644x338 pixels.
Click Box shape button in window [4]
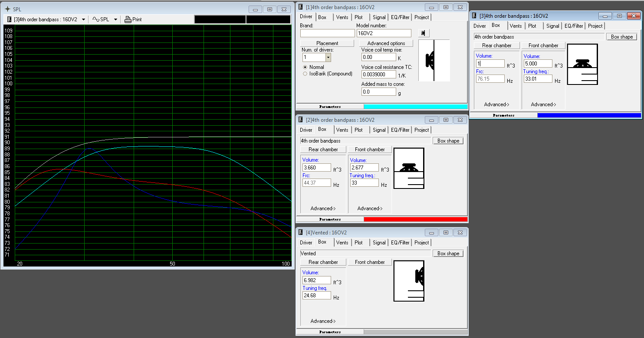tap(448, 253)
